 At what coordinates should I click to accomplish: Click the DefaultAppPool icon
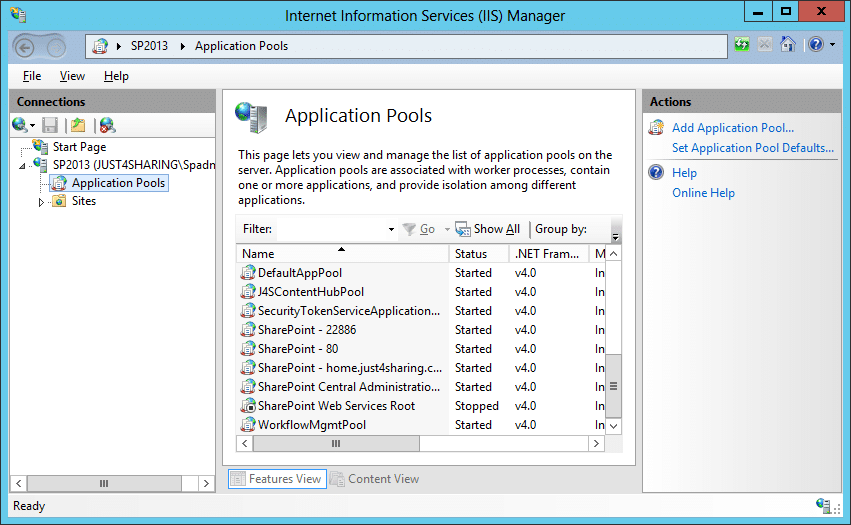[248, 272]
